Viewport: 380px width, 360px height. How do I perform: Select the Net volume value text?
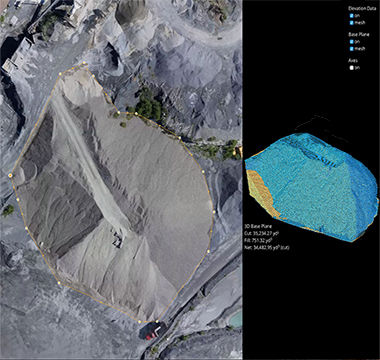271,248
